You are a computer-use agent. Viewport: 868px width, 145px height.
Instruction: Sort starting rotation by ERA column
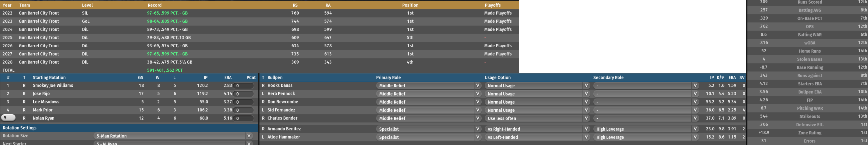coord(228,78)
